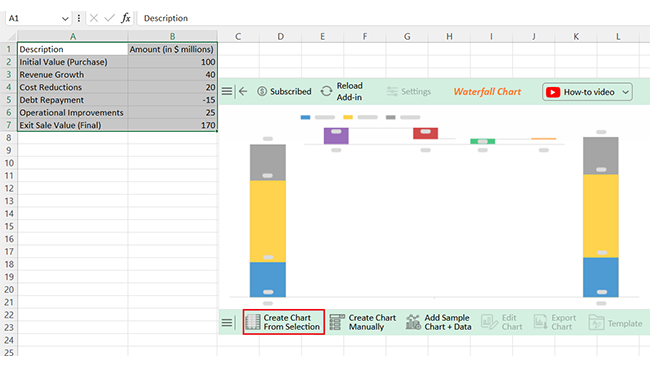650x367 pixels.
Task: Go back with the add-in arrow
Action: pyautogui.click(x=243, y=91)
